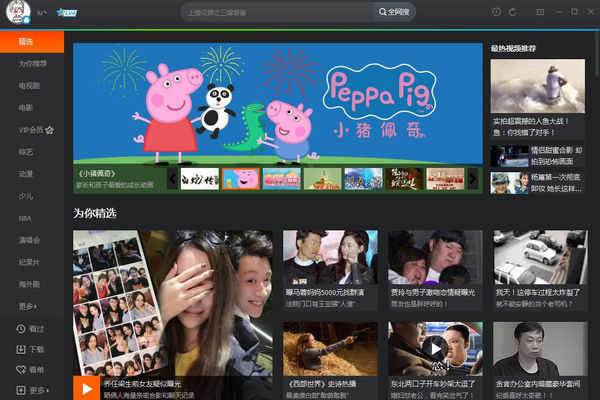Open 演唱会 category in sidebar
Image resolution: width=600 pixels, height=400 pixels.
(x=29, y=240)
